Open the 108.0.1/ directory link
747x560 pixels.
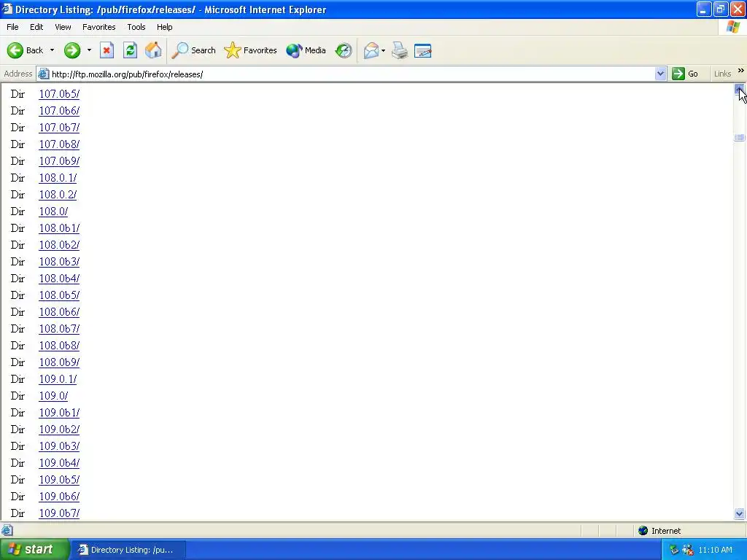click(x=58, y=178)
